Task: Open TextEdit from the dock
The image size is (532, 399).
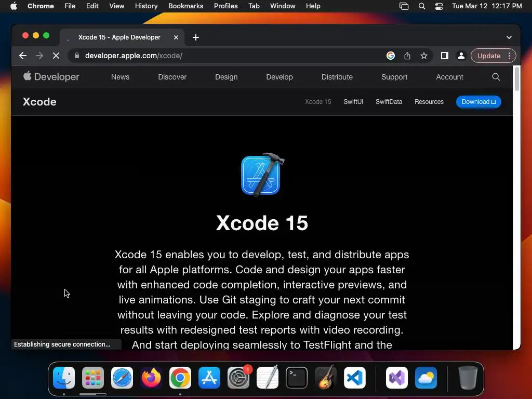Action: point(268,378)
